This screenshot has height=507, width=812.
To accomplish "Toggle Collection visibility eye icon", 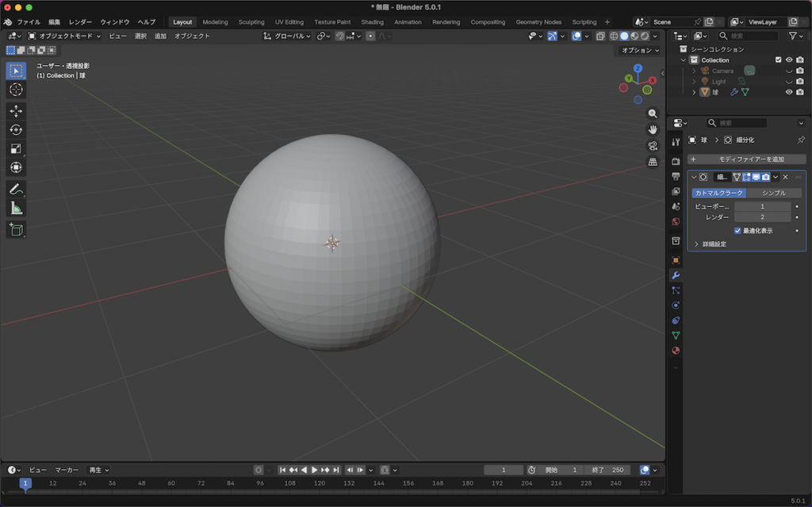I will pos(789,60).
